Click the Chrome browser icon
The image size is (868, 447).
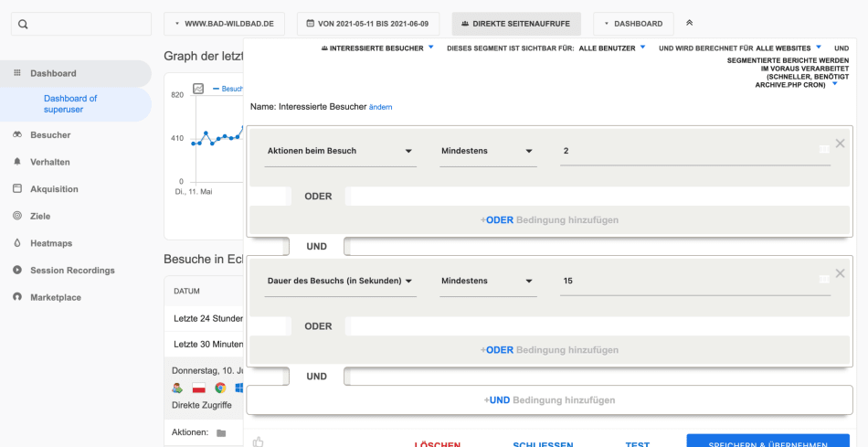pyautogui.click(x=220, y=388)
